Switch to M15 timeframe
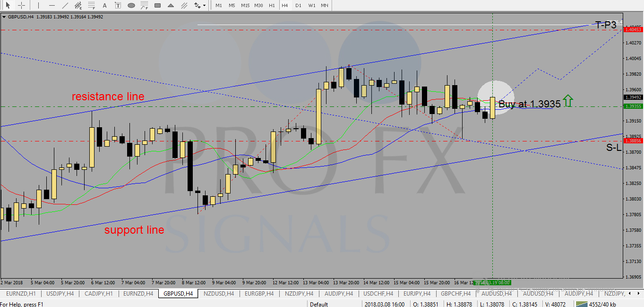The height and width of the screenshot is (307, 644). pos(245,5)
